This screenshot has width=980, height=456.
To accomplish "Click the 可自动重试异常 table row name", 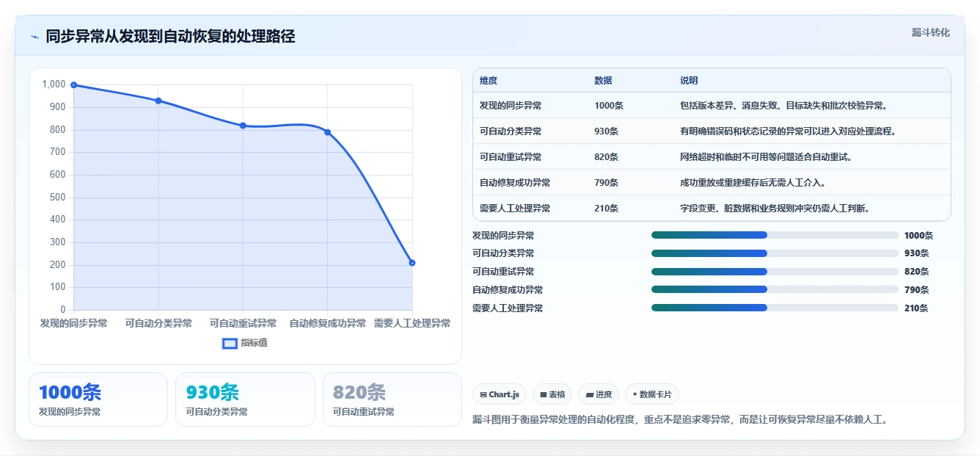I will [x=511, y=157].
